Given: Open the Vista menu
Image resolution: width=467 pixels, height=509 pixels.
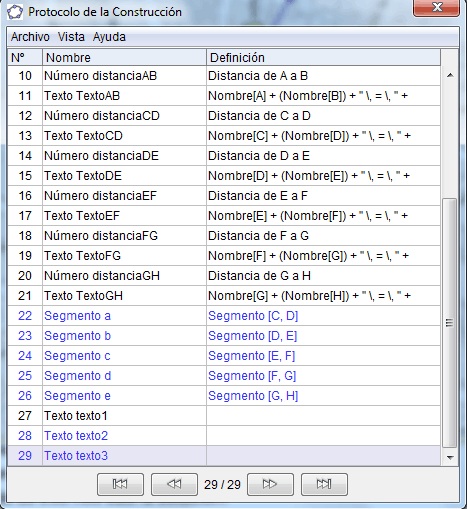Looking at the screenshot, I should click(71, 37).
